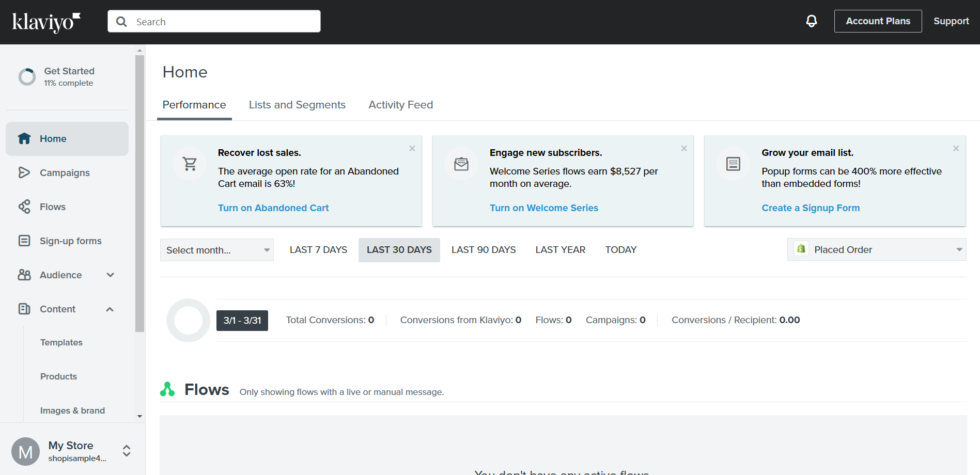Select the Last 90 Days range
Screen dimensions: 980x475
tap(484, 250)
